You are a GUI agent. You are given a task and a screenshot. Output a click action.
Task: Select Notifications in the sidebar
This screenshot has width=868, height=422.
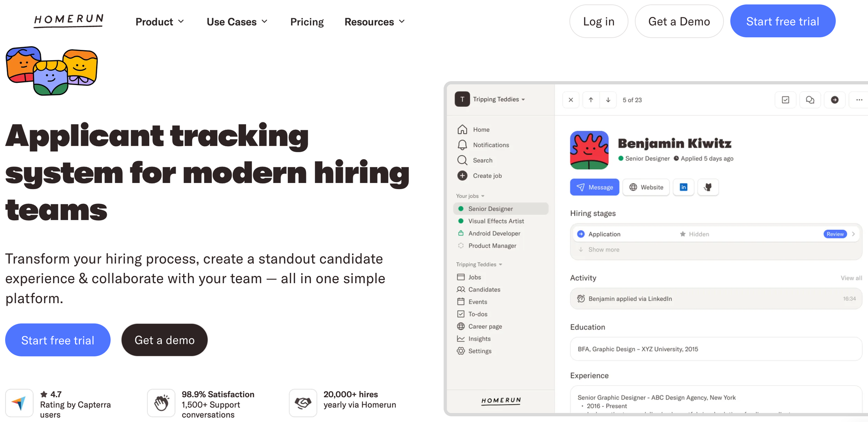[491, 144]
